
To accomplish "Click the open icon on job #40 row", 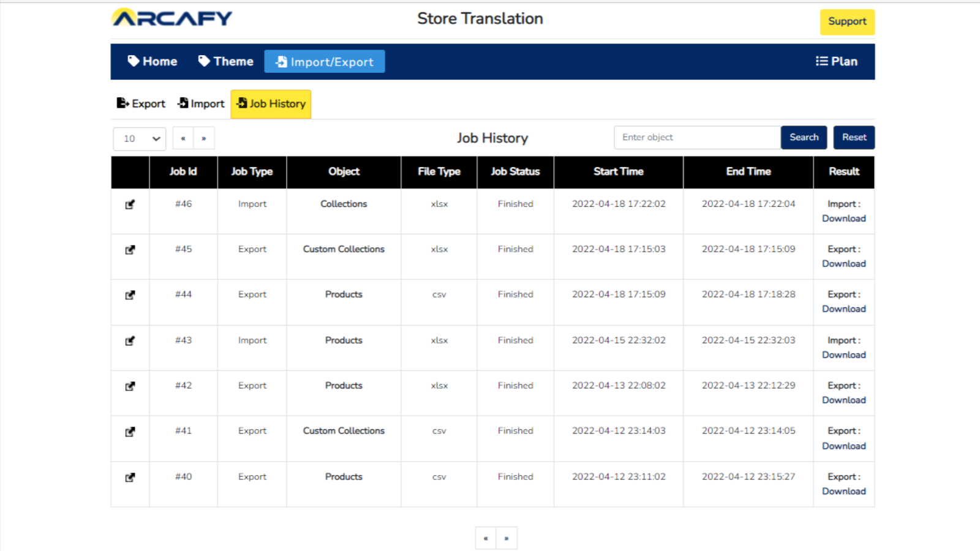I will tap(130, 478).
